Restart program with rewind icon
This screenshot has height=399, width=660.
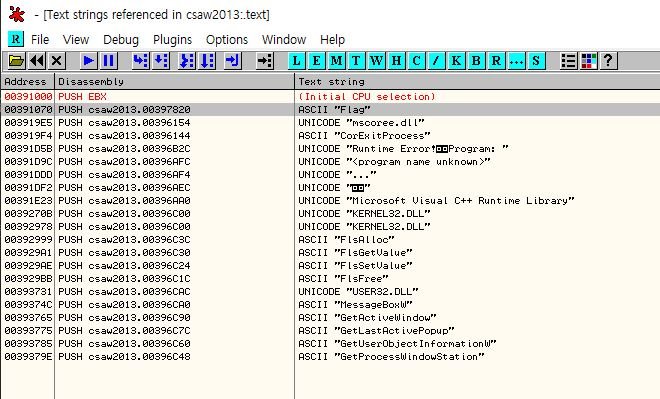[x=37, y=61]
